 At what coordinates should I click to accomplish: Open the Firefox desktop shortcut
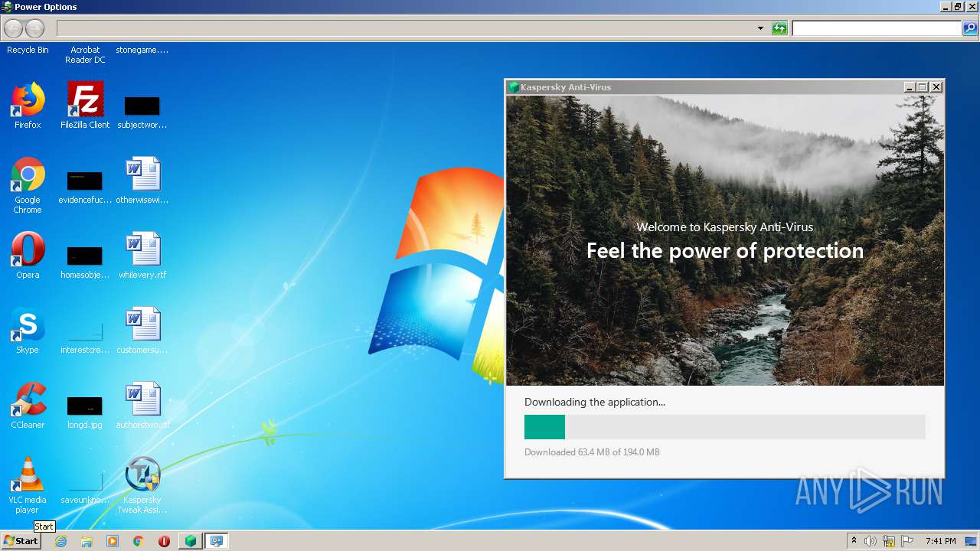pos(28,106)
